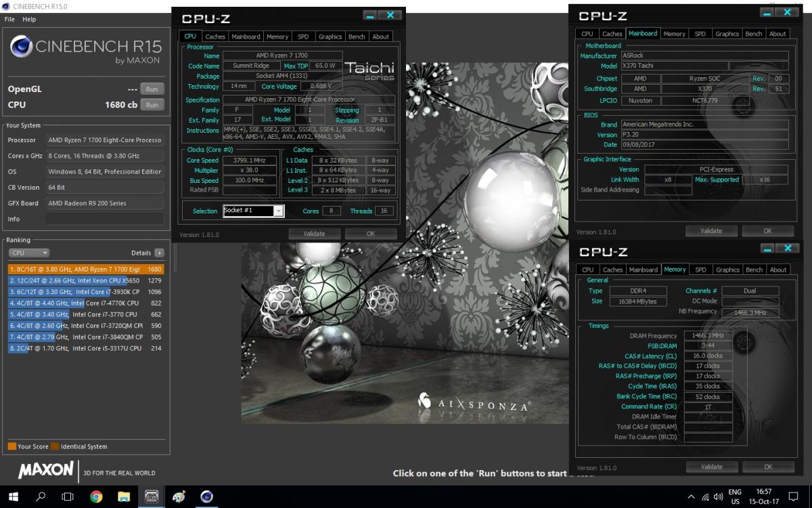Open About tab in the Memory CPU-Z window

click(778, 270)
